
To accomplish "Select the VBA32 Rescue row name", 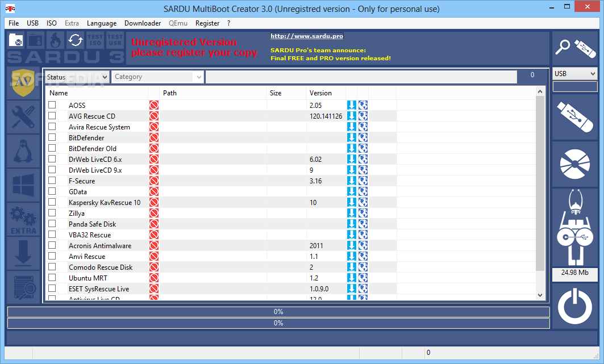I will point(90,235).
